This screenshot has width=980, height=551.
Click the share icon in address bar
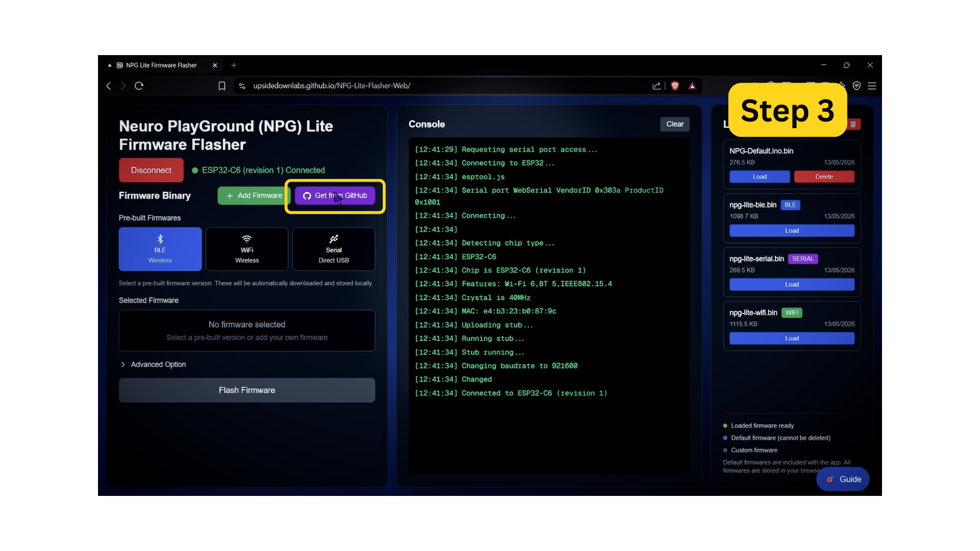tap(656, 86)
